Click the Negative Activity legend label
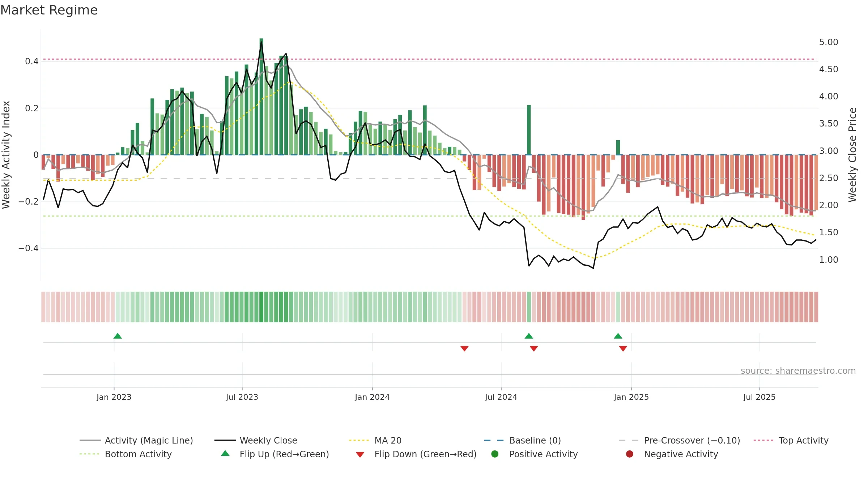This screenshot has height=488, width=868. click(681, 454)
